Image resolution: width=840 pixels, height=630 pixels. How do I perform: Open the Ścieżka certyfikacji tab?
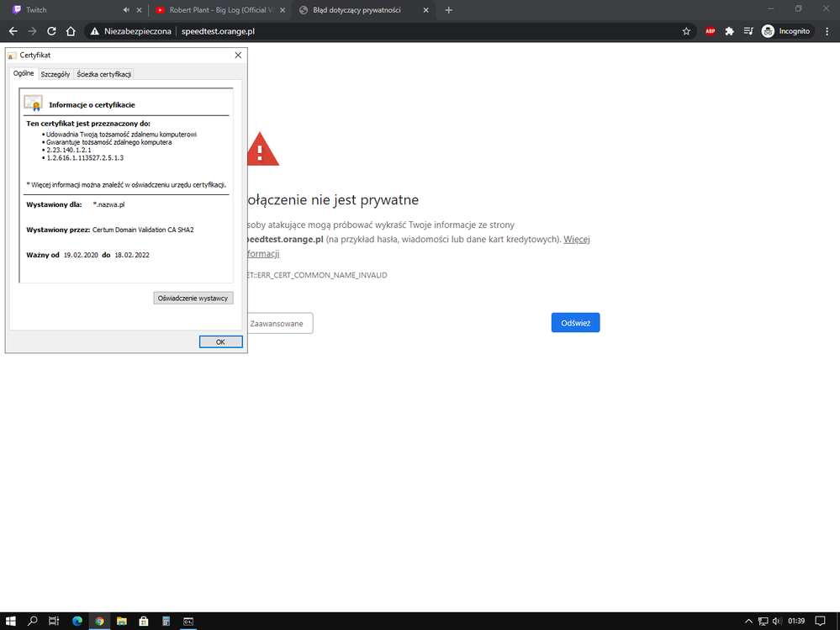pyautogui.click(x=104, y=75)
